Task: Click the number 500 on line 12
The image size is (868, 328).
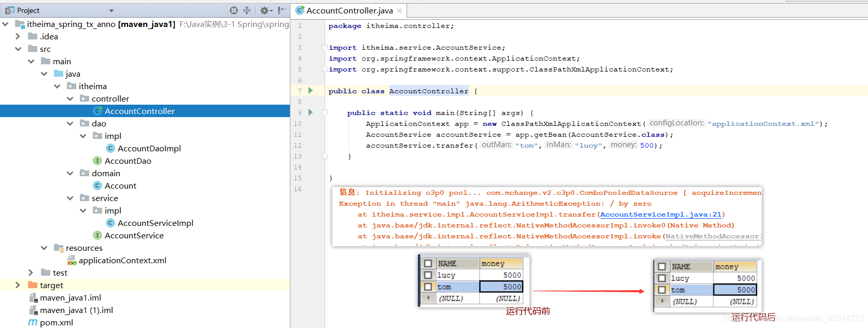Action: click(647, 145)
